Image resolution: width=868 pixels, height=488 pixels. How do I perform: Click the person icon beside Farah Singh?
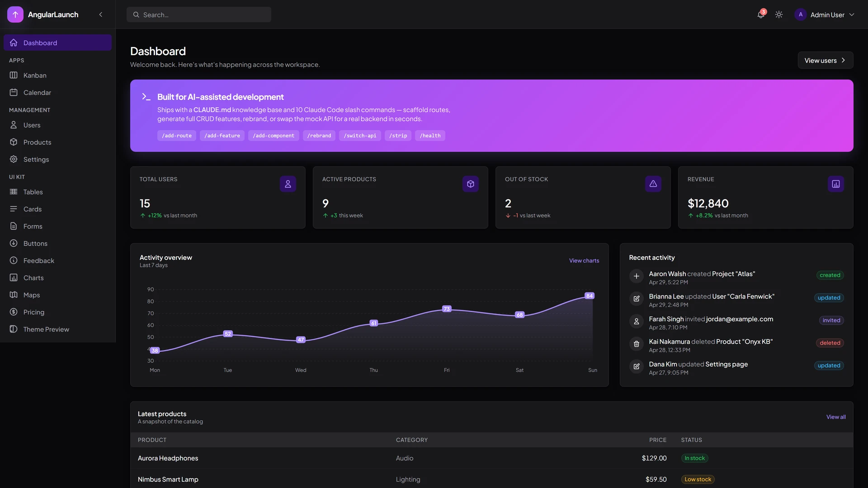[x=637, y=321]
